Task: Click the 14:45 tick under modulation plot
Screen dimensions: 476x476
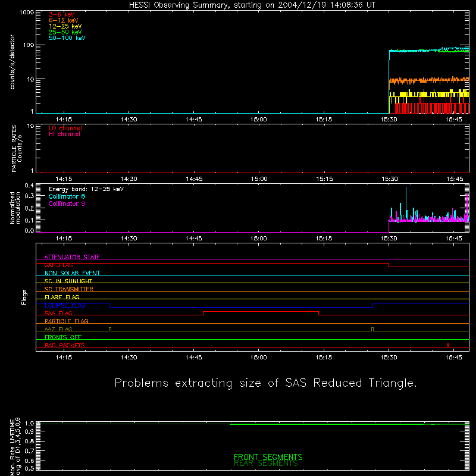Action: click(x=194, y=239)
